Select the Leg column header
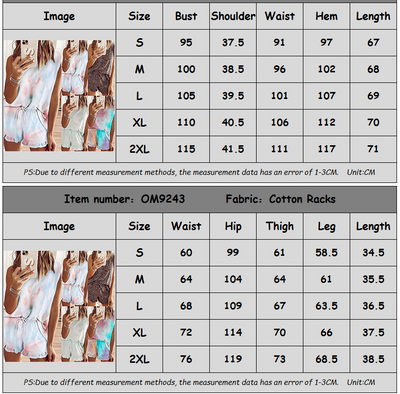Screen dimensions: 400x394 326,226
